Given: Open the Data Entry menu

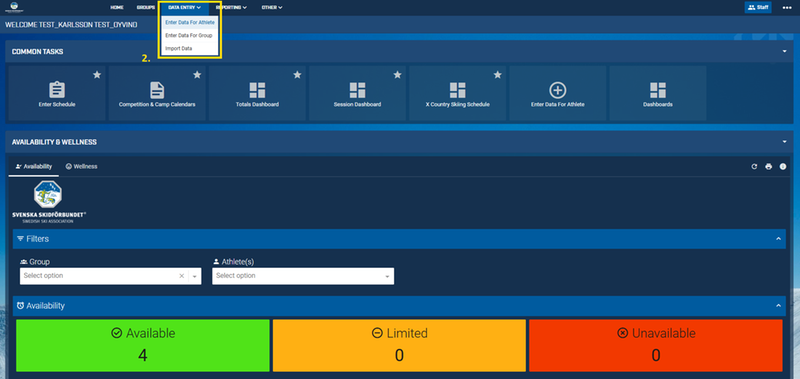Looking at the screenshot, I should point(184,8).
